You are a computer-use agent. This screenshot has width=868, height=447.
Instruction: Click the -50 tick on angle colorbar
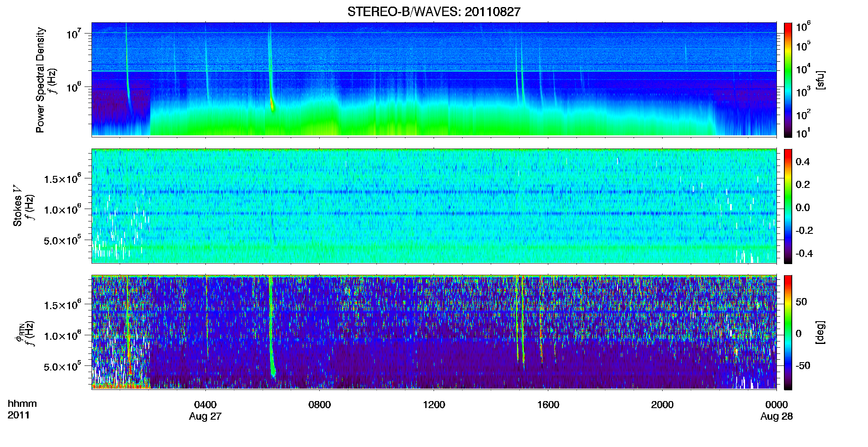point(803,365)
